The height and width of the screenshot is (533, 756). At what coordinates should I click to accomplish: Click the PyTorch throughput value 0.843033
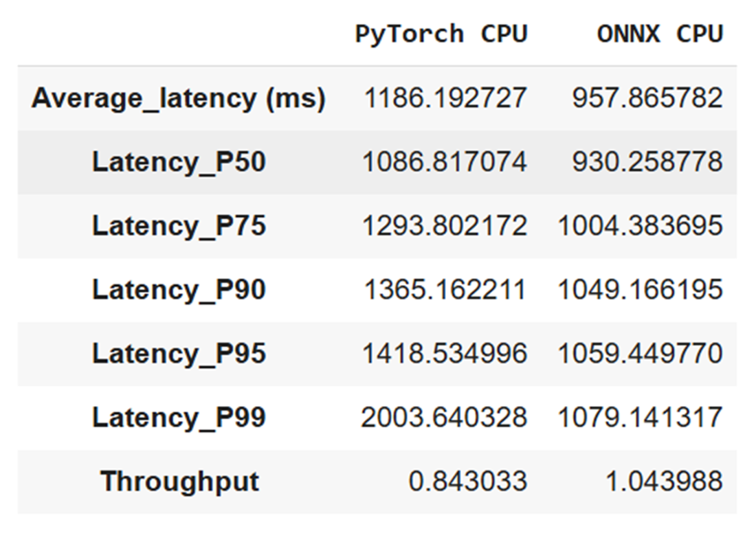pyautogui.click(x=467, y=481)
